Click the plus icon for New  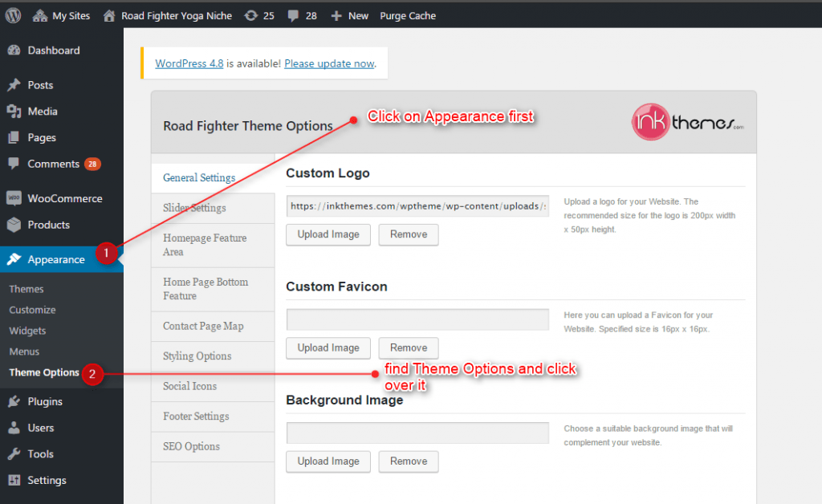coord(336,16)
